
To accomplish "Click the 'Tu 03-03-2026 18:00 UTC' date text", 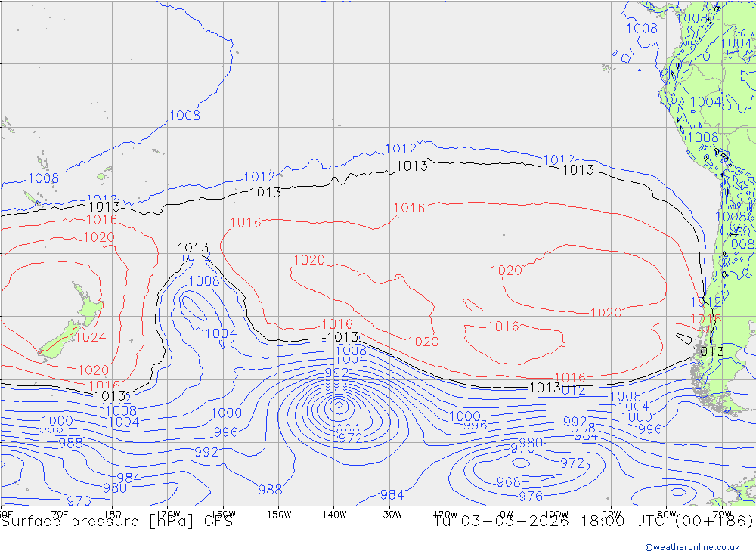I will pyautogui.click(x=549, y=522).
